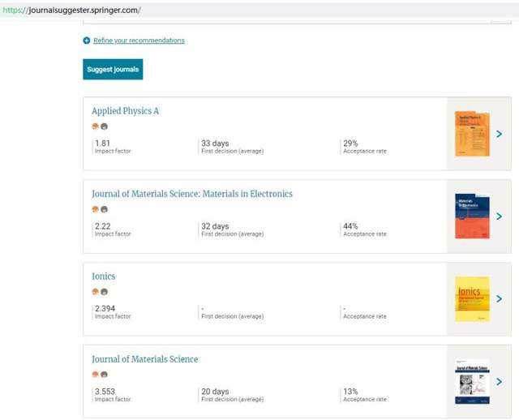Open the Ionics journal title
Image resolution: width=519 pixels, height=420 pixels.
click(104, 276)
